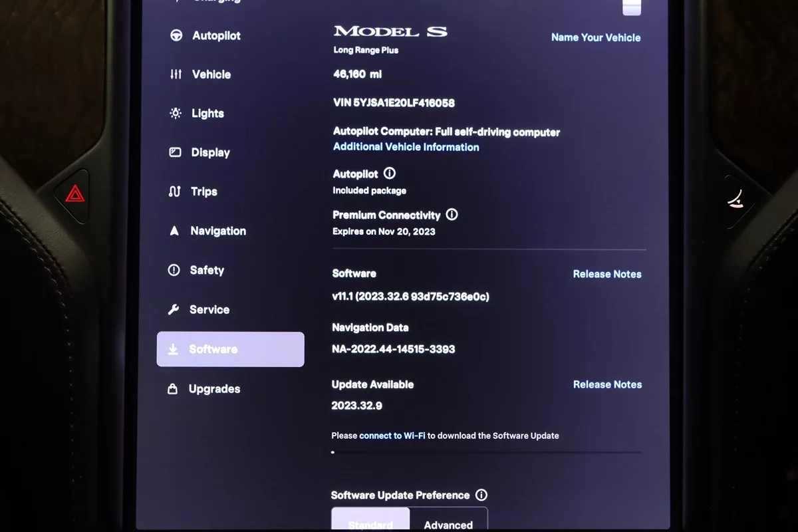Show Software Update Preference info icon
This screenshot has width=798, height=532.
[x=481, y=495]
